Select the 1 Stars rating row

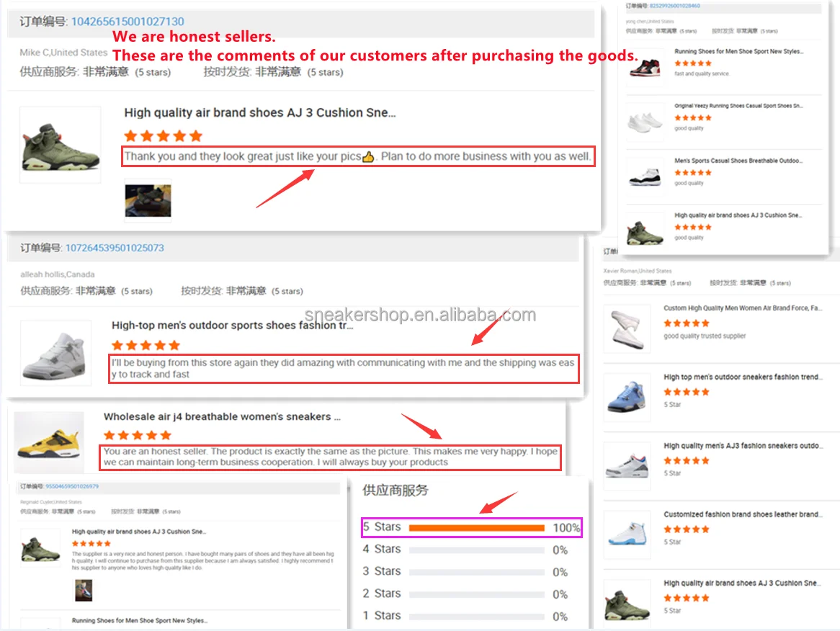[x=465, y=616]
